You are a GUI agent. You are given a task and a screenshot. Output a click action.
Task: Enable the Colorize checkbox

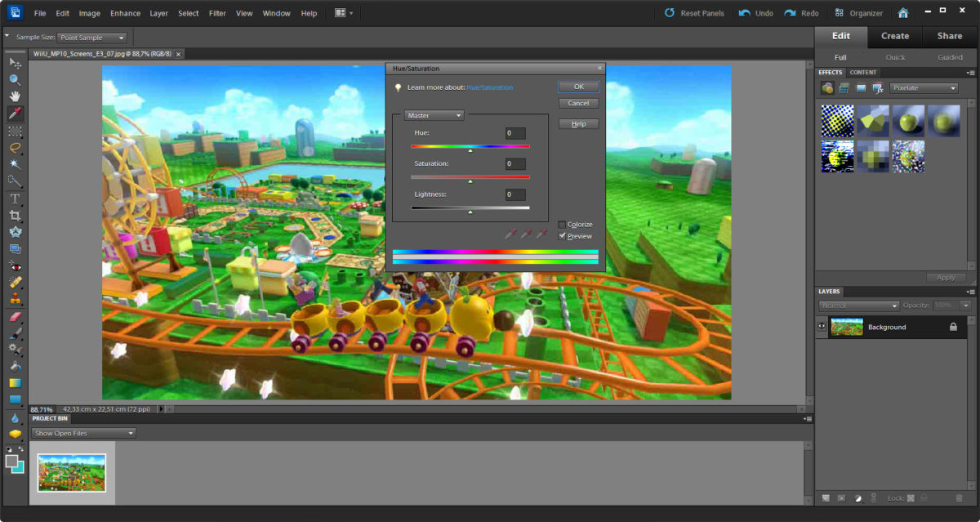[562, 225]
